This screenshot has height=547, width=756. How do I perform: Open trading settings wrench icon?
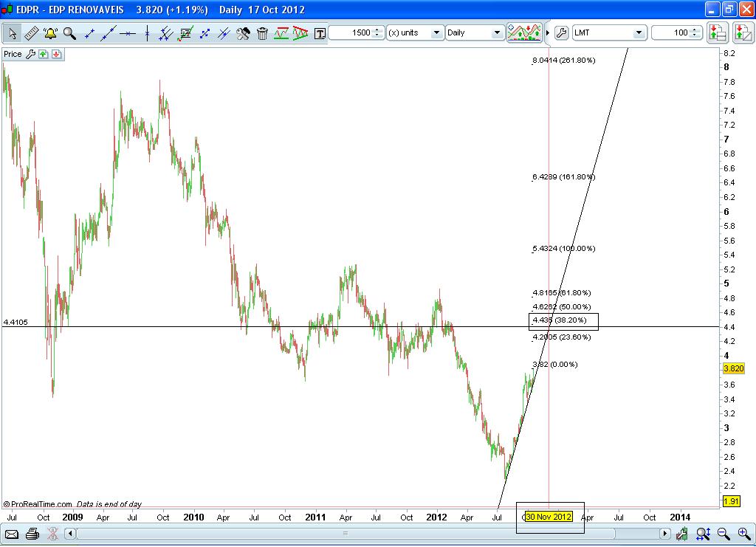[x=561, y=32]
